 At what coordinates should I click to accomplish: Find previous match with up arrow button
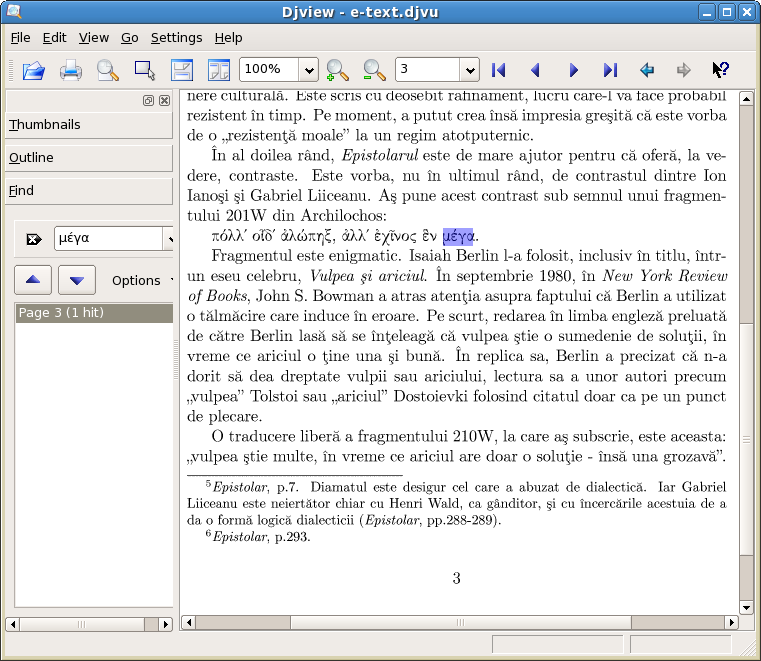(33, 280)
